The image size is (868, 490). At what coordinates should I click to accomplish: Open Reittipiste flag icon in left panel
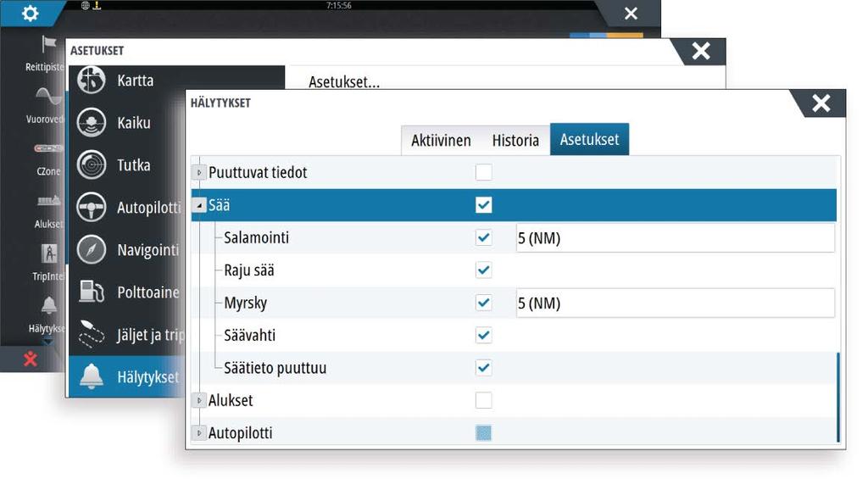(48, 44)
